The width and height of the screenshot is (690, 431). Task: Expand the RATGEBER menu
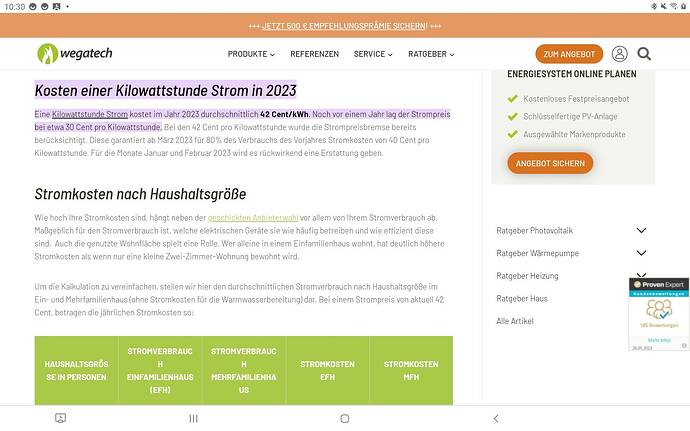pyautogui.click(x=431, y=54)
